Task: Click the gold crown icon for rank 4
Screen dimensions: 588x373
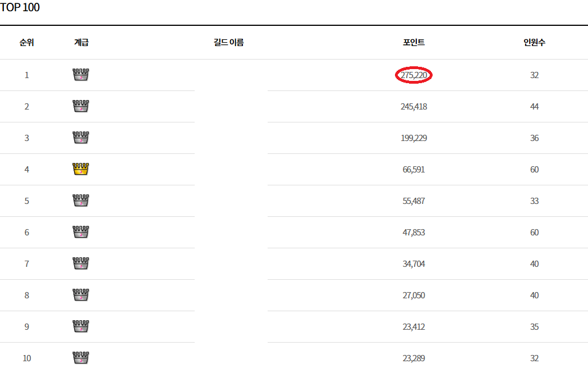Action: [x=81, y=169]
